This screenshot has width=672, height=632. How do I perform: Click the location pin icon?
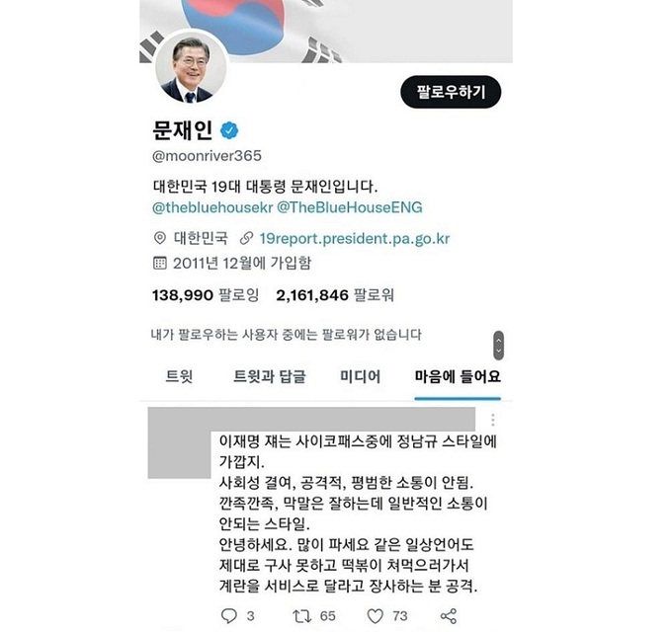click(159, 238)
